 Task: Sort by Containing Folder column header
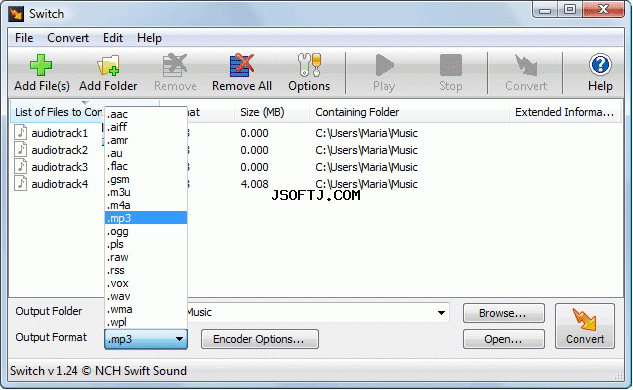coord(409,112)
